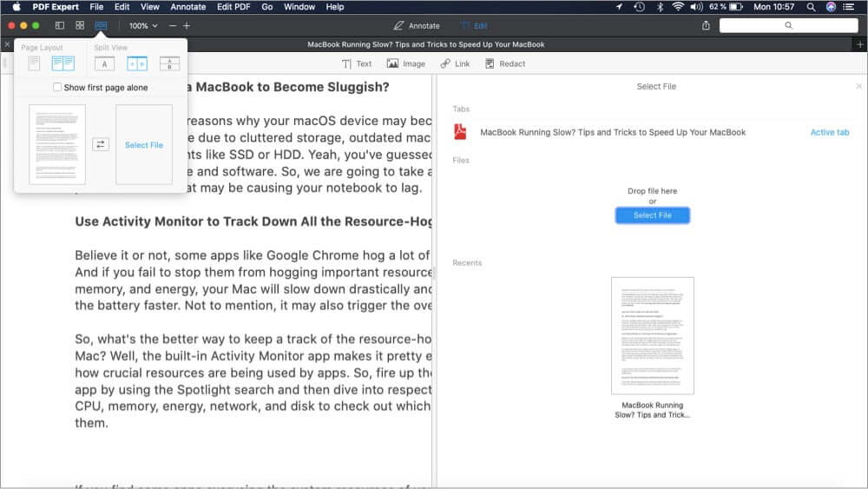Viewport: 868px width, 489px height.
Task: Click the Wi-Fi status icon
Action: point(678,7)
